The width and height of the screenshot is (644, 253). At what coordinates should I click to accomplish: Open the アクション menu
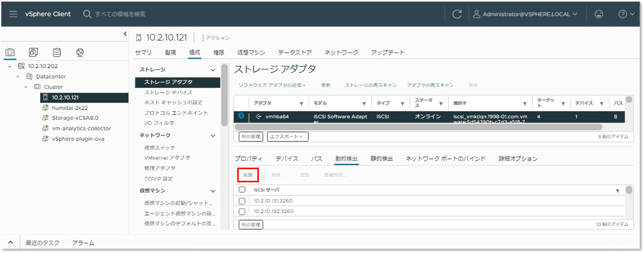(215, 38)
